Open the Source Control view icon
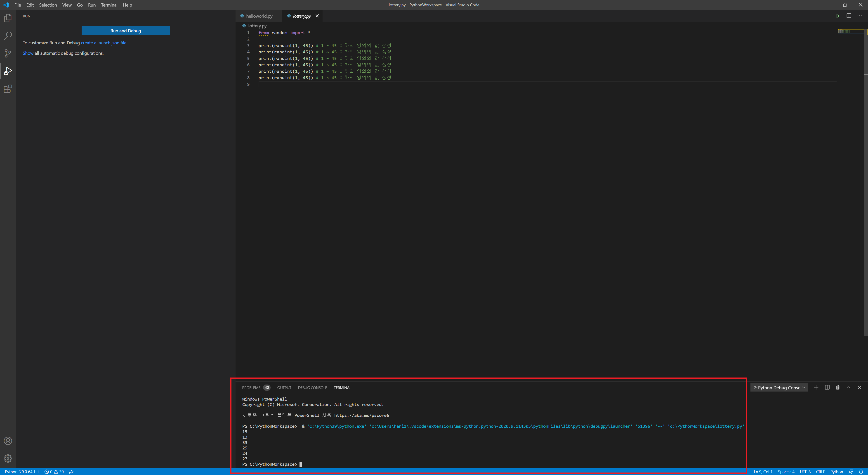Image resolution: width=868 pixels, height=475 pixels. click(8, 53)
